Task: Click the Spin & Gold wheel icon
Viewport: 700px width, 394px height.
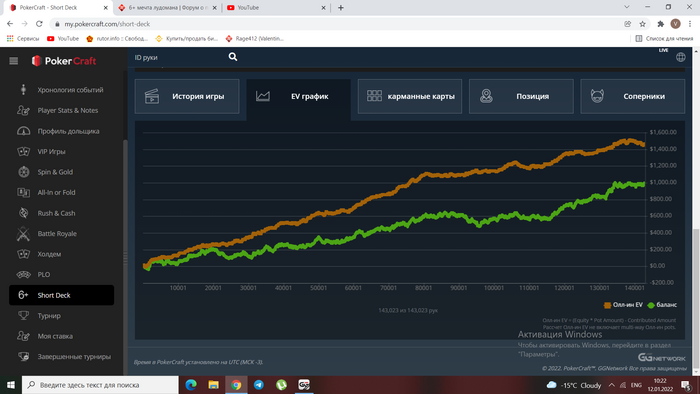Action: point(23,172)
